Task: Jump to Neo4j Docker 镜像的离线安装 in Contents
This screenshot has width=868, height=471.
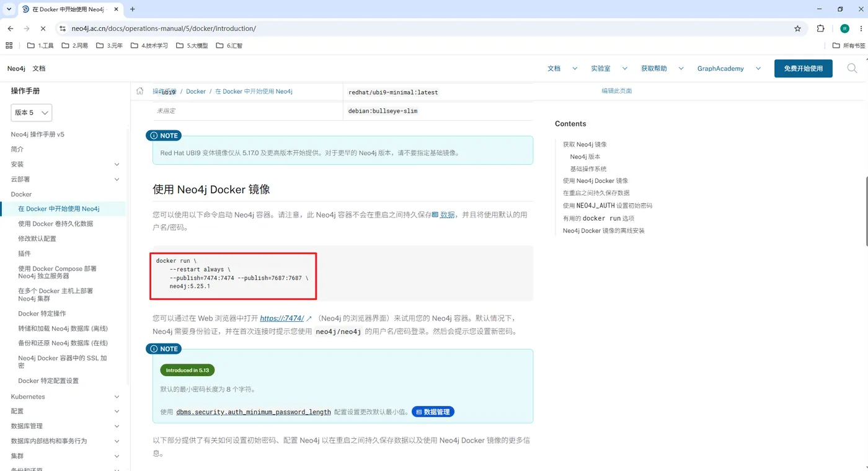Action: point(604,231)
